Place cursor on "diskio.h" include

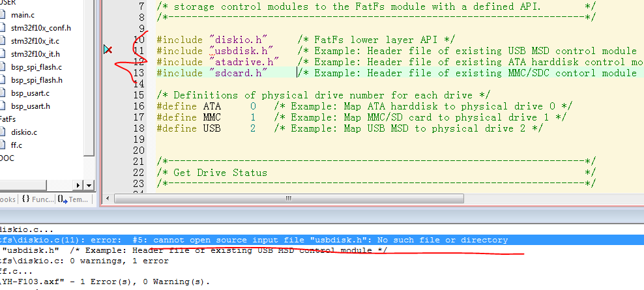[238, 40]
